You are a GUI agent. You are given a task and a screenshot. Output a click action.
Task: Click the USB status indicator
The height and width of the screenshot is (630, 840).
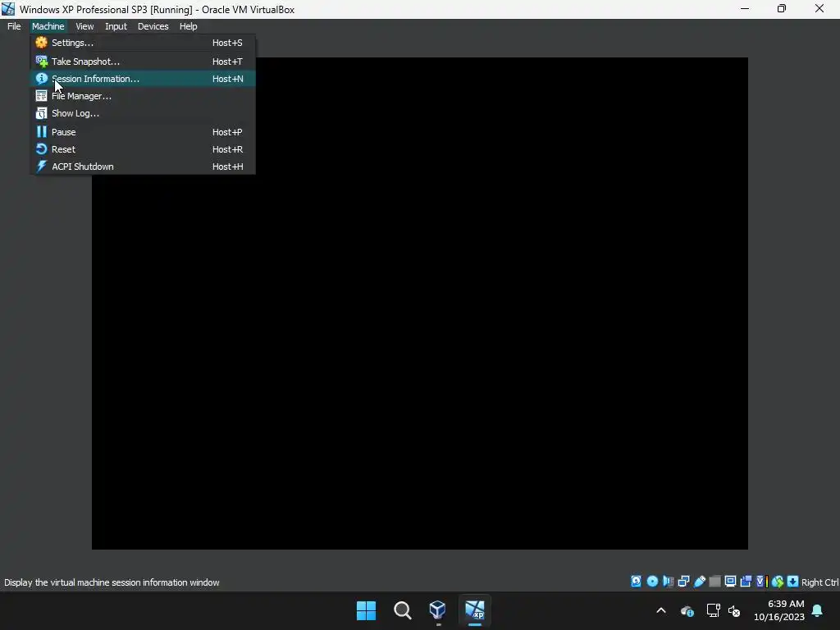[x=699, y=582]
